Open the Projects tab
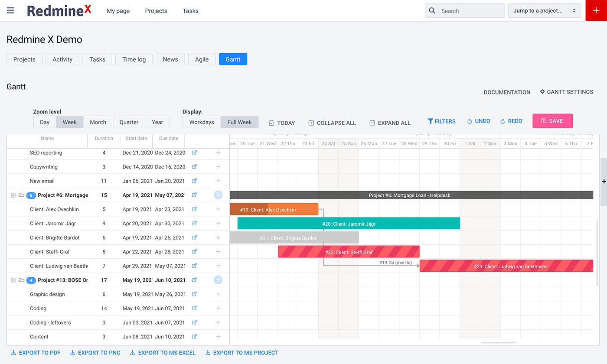This screenshot has width=607, height=364. (x=24, y=59)
